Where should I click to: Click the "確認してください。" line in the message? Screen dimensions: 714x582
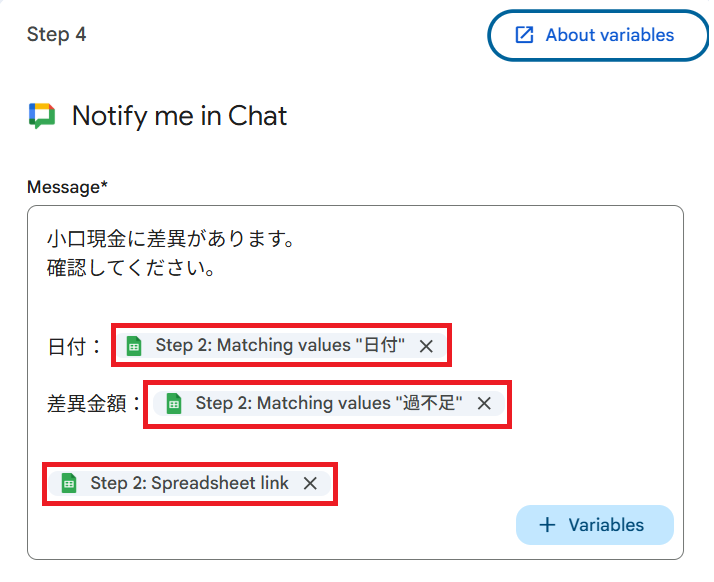pos(132,269)
